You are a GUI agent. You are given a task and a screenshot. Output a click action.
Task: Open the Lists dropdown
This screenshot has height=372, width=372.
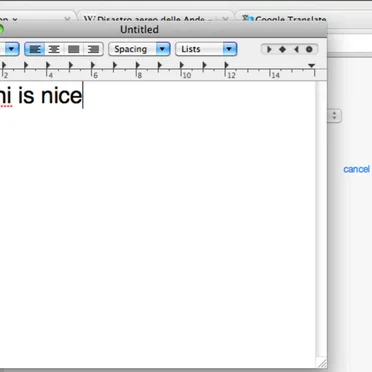206,49
